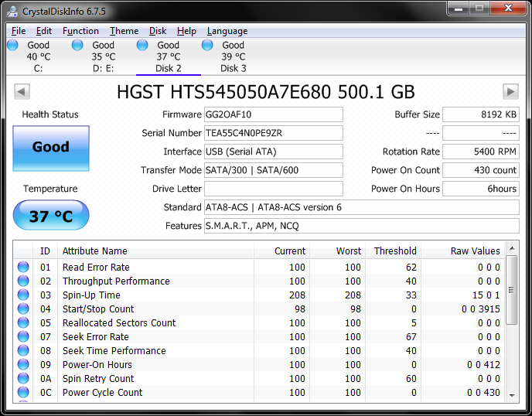
Task: Click the threshold value 62
Action: [x=411, y=267]
